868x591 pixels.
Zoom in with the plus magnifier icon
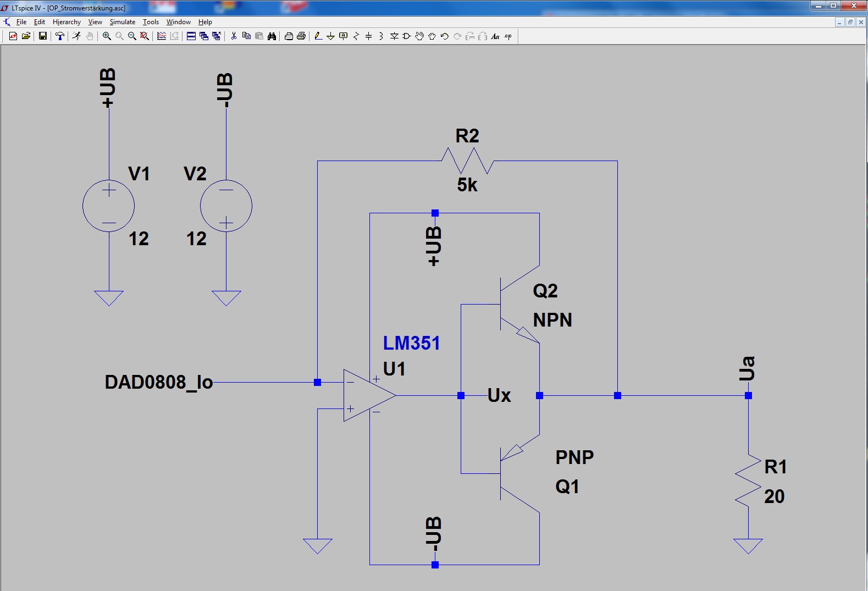tap(107, 36)
